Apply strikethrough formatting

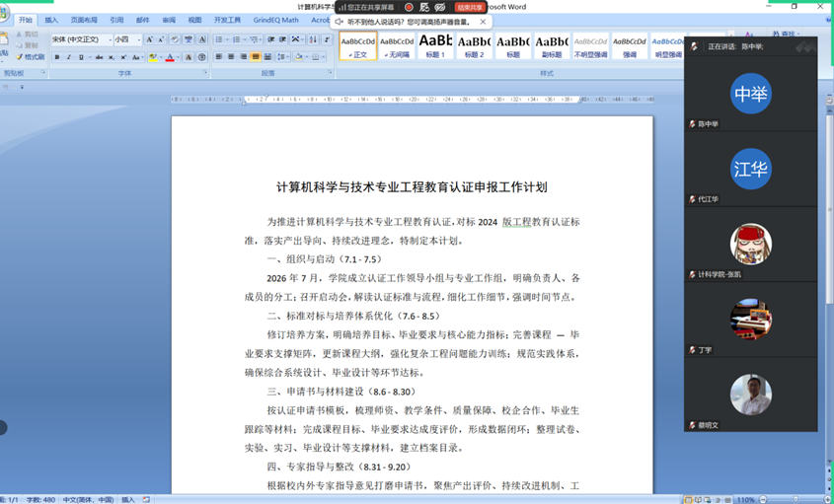(x=99, y=57)
